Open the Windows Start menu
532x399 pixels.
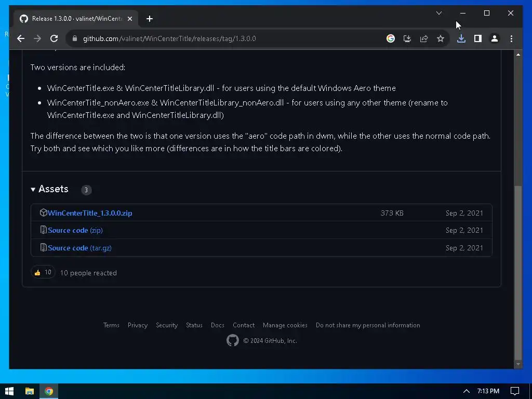coord(9,391)
